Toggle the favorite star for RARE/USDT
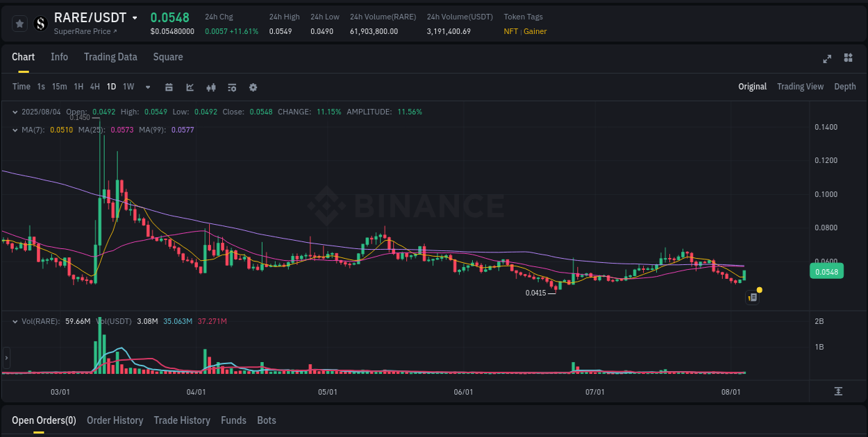The image size is (868, 437). tap(19, 23)
